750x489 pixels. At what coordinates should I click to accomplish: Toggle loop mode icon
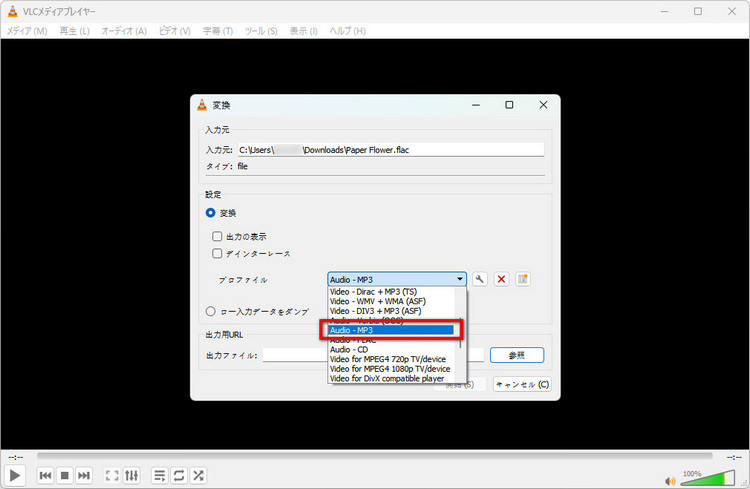coord(179,475)
